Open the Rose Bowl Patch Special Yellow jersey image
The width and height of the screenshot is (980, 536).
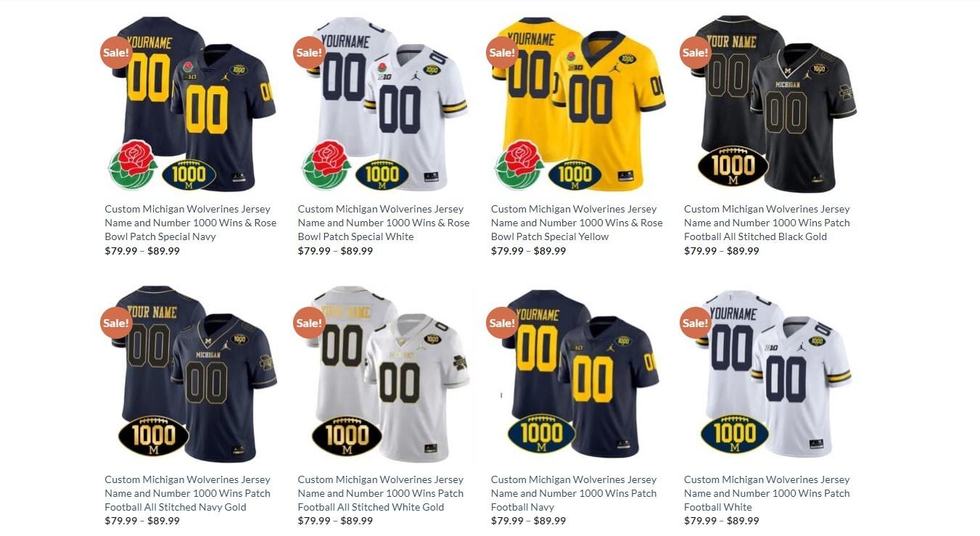tap(578, 104)
